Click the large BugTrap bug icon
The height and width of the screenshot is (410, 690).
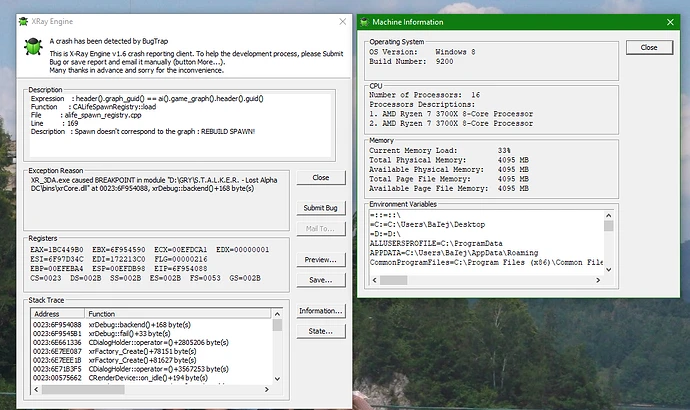(33, 47)
